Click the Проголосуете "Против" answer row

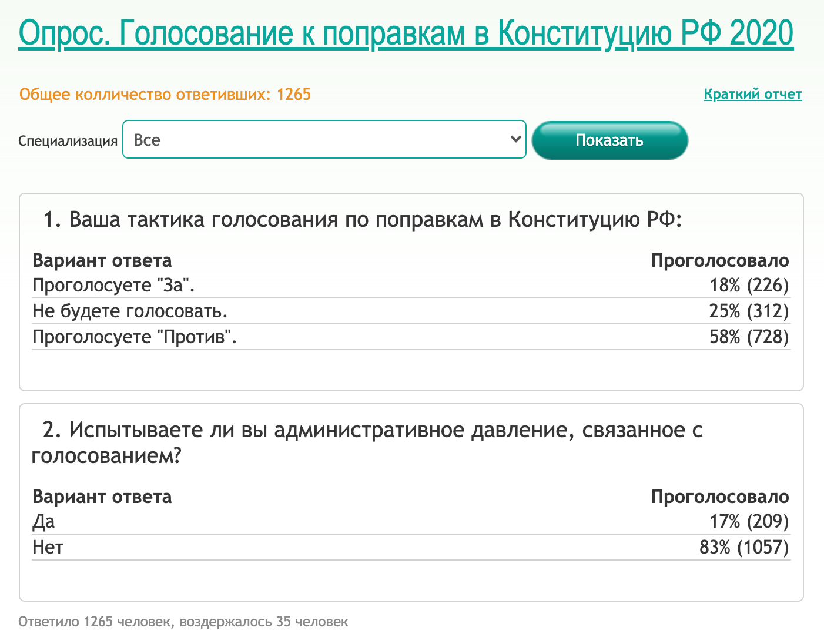(x=411, y=337)
